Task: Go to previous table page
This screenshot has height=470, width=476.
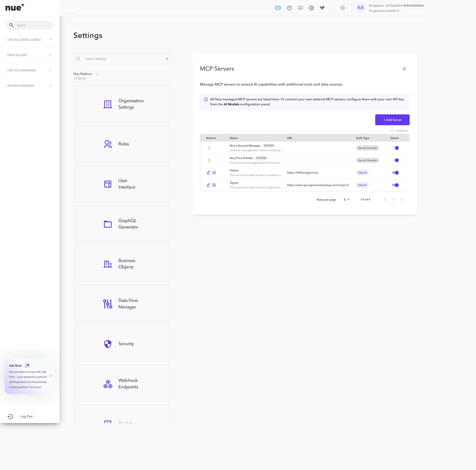Action: click(x=385, y=200)
